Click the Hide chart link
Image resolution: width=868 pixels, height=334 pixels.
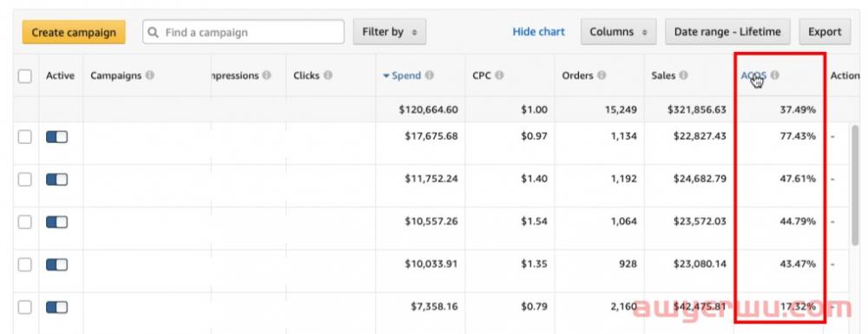pos(539,32)
